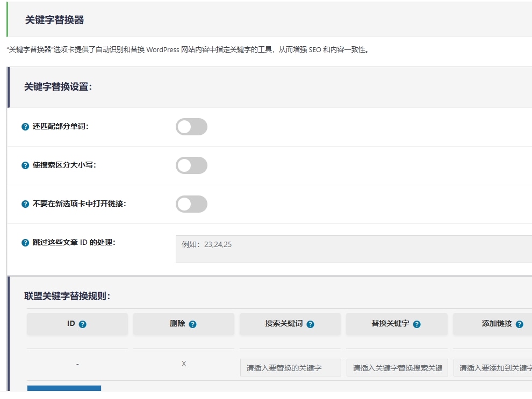This screenshot has width=532, height=399.
Task: Open help tooltip for 跳过这些文章 ID 的处理
Action: click(x=24, y=243)
